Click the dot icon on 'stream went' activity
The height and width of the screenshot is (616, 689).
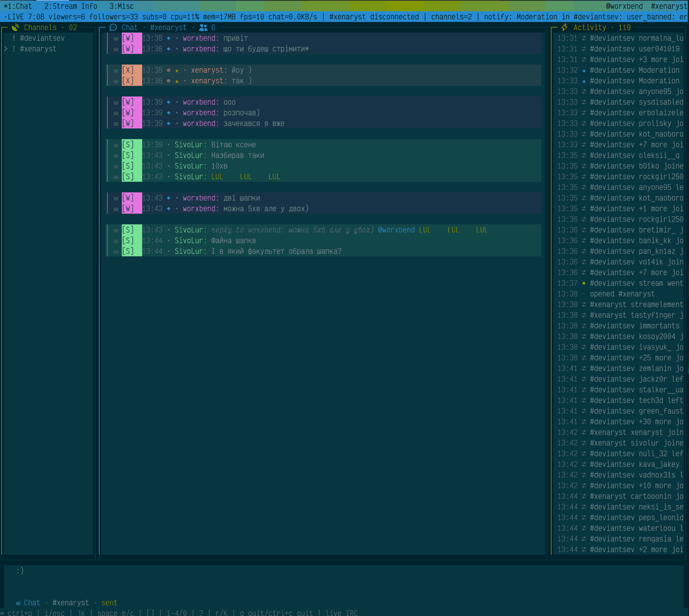pyautogui.click(x=584, y=283)
